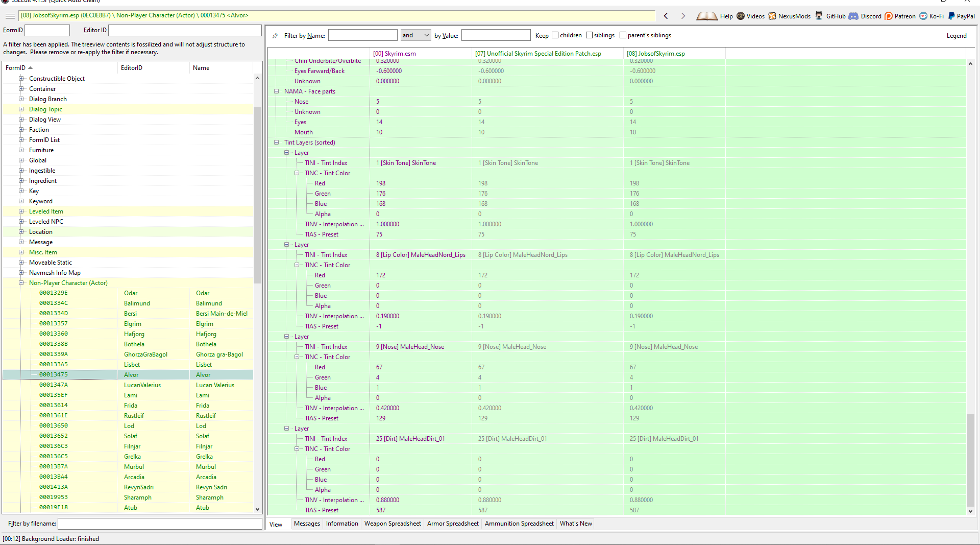Expand the Misc. Item tree node
Screen dimensions: 980x545
point(21,252)
